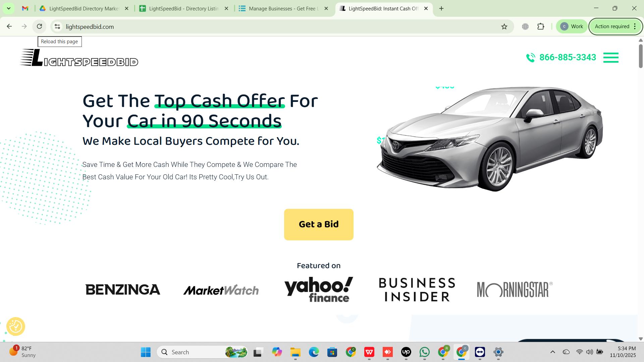Bookmark this page with the star icon
The image size is (644, 362).
point(504,26)
